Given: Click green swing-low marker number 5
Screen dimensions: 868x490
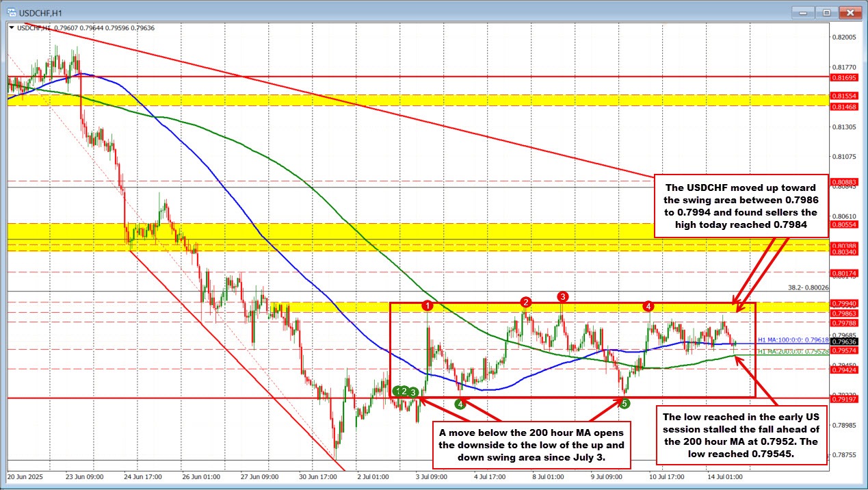Looking at the screenshot, I should click(624, 404).
